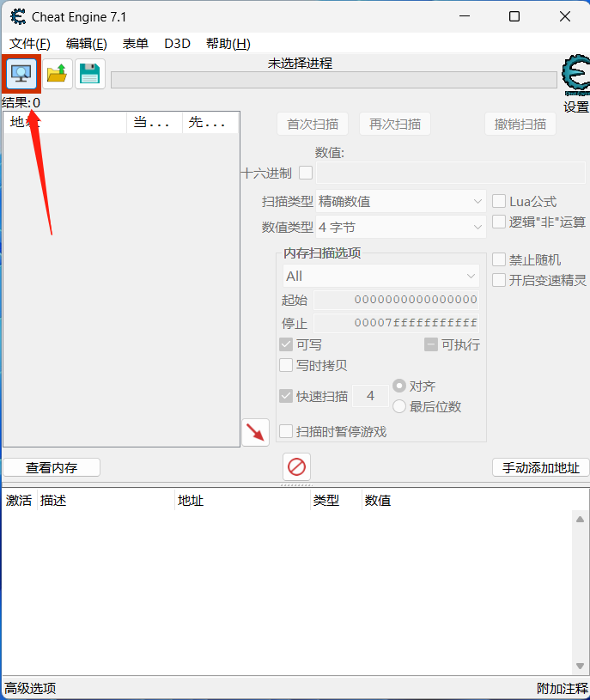Open the process list computer icon

tap(21, 74)
